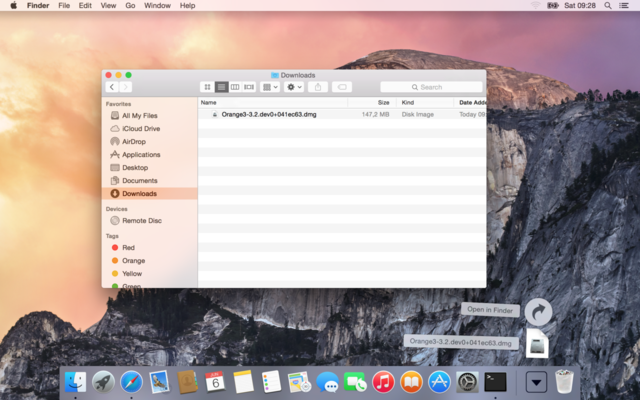Screen dimensions: 640x400
Task: Select Applications in sidebar
Action: coord(149,155)
